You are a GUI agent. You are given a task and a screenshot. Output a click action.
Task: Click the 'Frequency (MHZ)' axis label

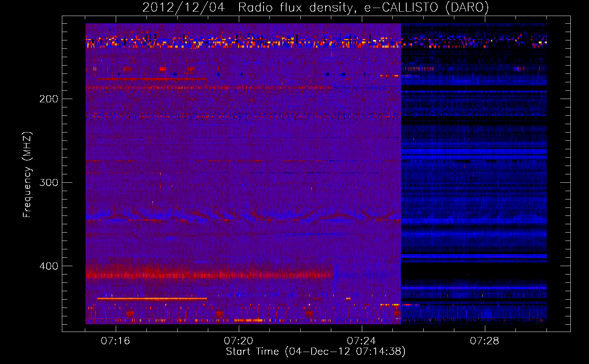tap(27, 174)
